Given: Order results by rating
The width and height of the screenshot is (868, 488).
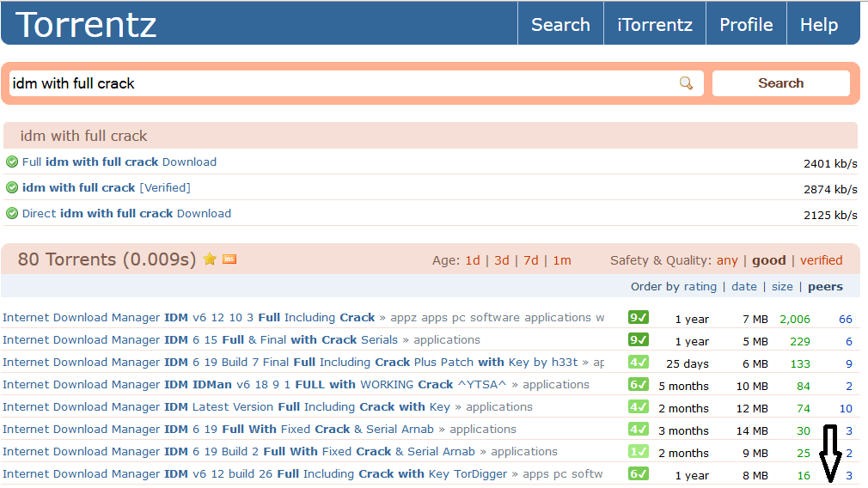Looking at the screenshot, I should 700,287.
